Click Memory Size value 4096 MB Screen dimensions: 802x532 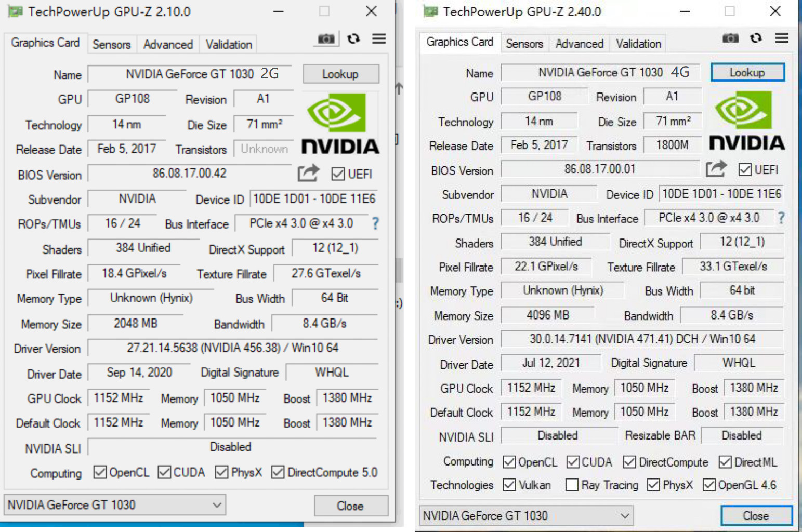(x=548, y=315)
